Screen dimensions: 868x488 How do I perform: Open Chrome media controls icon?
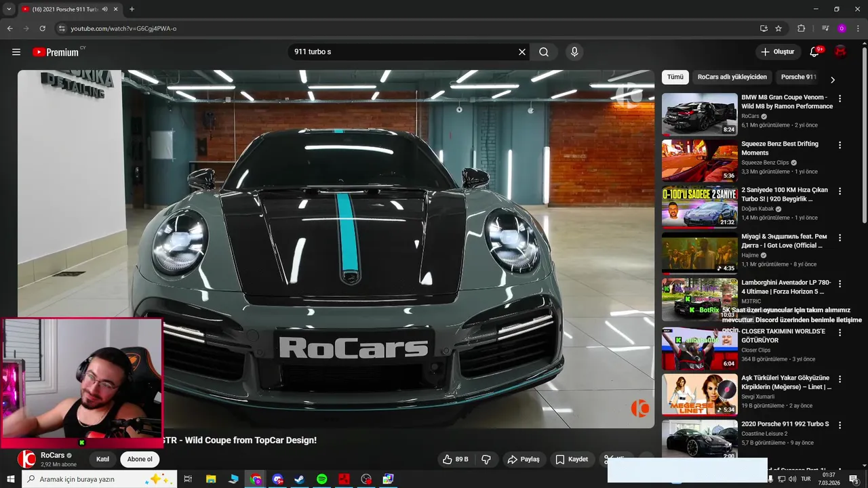click(x=825, y=28)
